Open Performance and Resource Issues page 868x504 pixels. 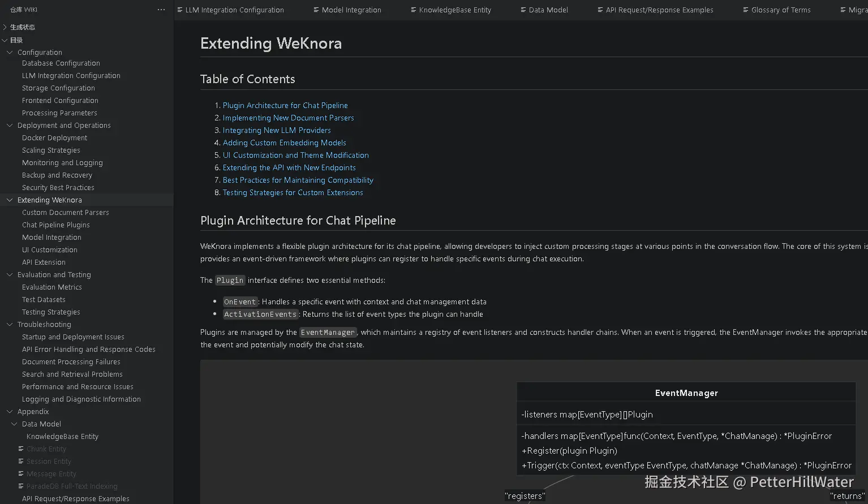click(78, 387)
